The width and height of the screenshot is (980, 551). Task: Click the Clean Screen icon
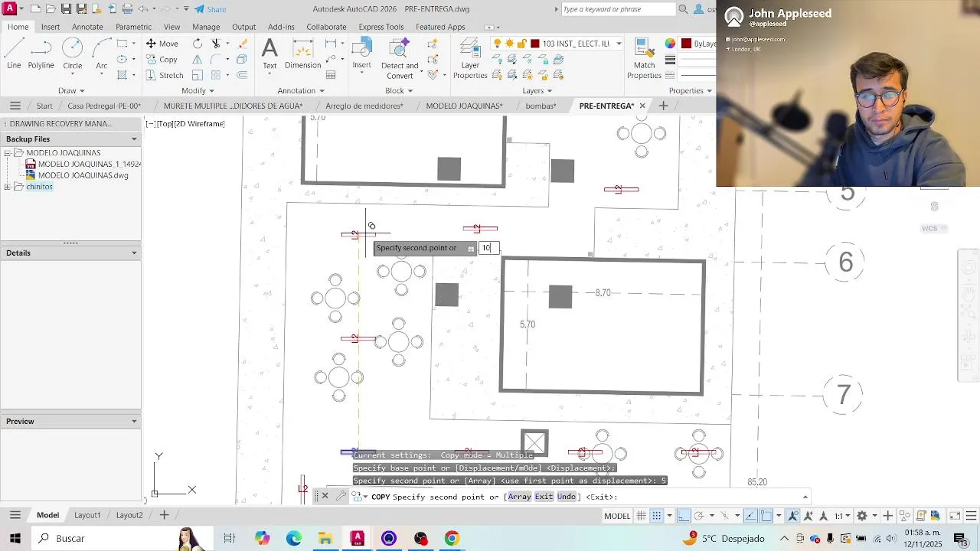click(954, 516)
